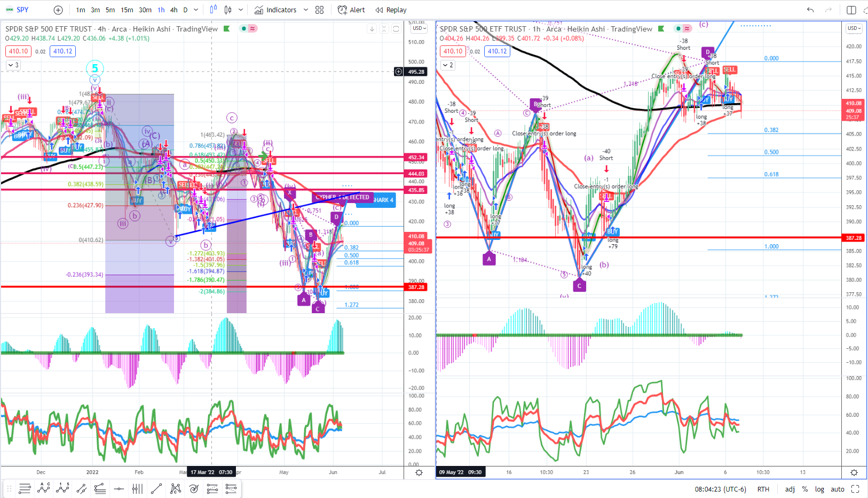Select the 3m timeframe
The image size is (868, 498).
96,10
